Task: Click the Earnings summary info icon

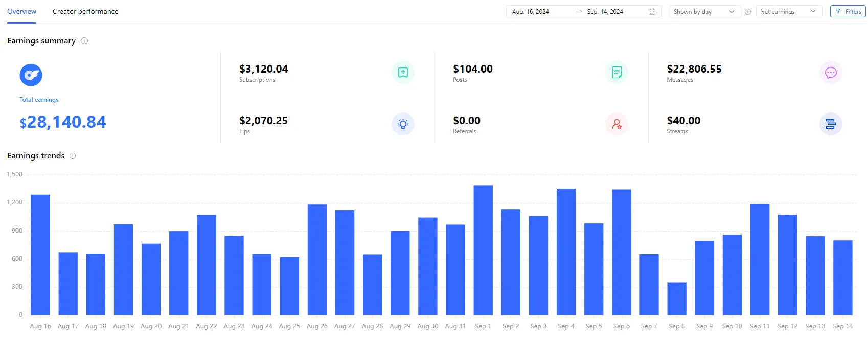Action: click(x=84, y=41)
